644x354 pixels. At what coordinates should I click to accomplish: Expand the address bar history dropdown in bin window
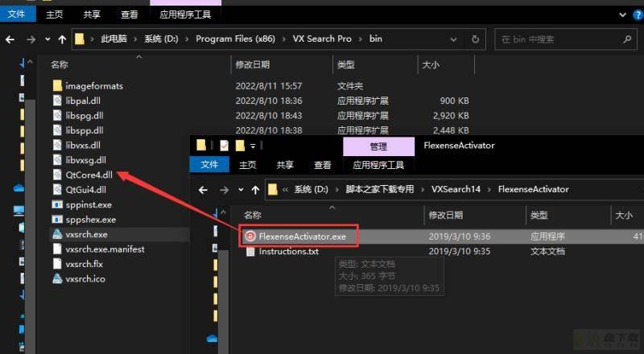[x=453, y=39]
